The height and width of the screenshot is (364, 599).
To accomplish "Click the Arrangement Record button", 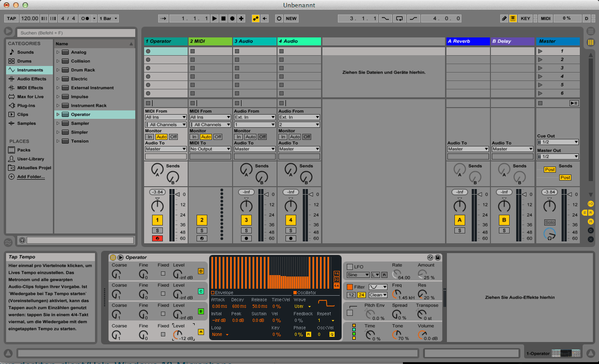I will coord(232,19).
